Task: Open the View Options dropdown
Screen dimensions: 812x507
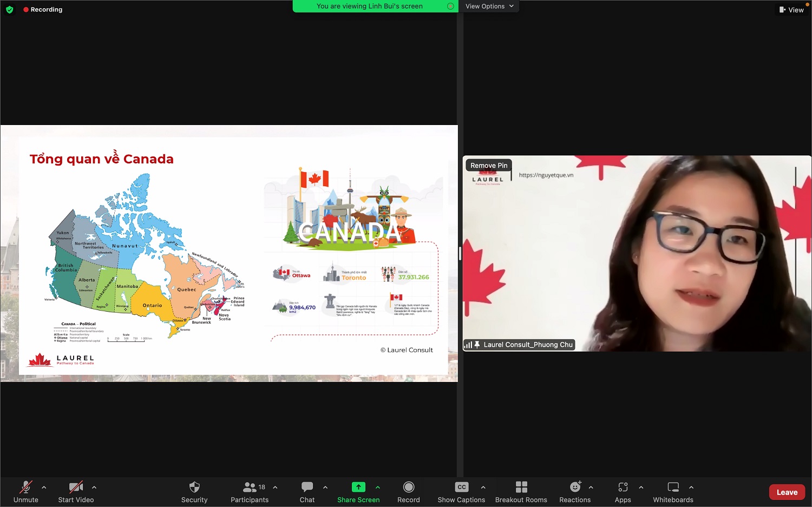Action: point(489,6)
